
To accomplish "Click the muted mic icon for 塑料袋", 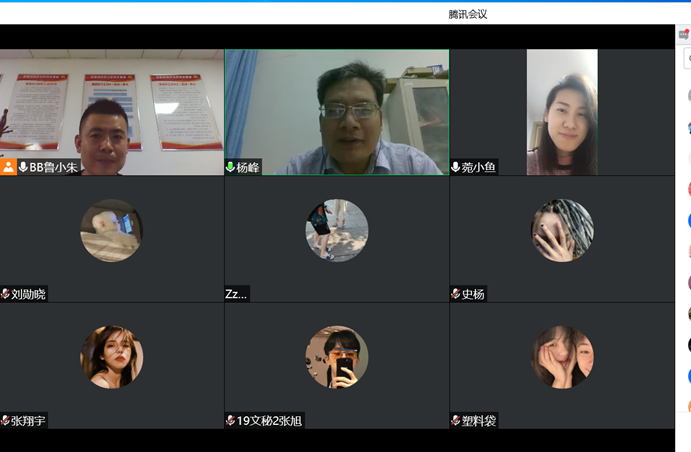I will (x=456, y=421).
